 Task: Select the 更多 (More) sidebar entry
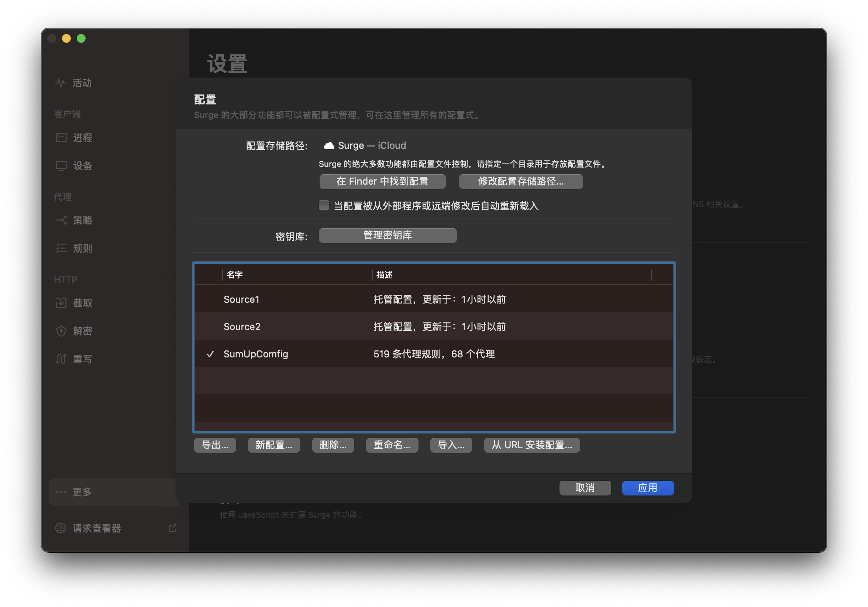82,492
